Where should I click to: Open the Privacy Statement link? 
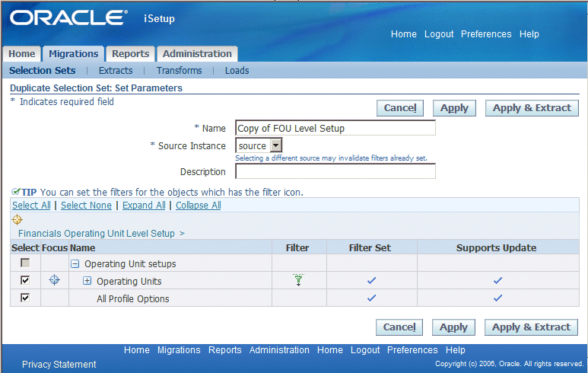click(59, 365)
